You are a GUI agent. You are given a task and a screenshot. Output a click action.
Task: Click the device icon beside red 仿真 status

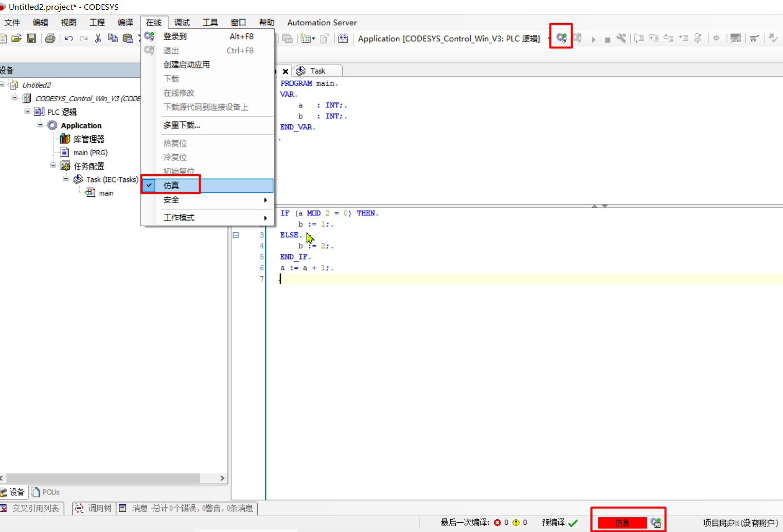655,523
